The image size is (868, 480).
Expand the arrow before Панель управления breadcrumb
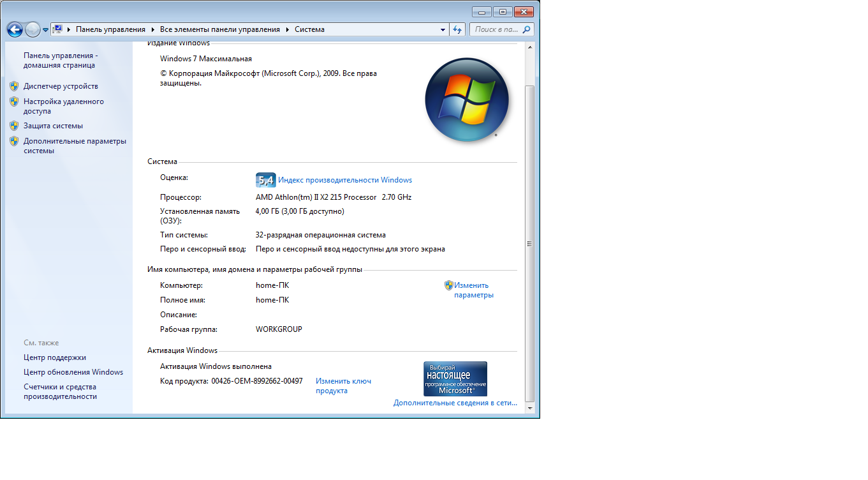[x=69, y=29]
